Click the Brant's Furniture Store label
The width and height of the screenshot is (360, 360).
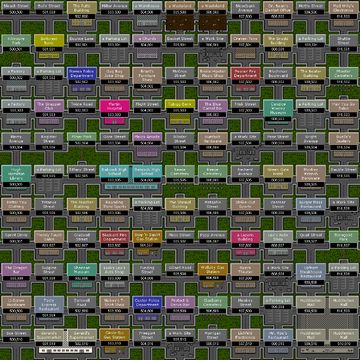(147, 75)
